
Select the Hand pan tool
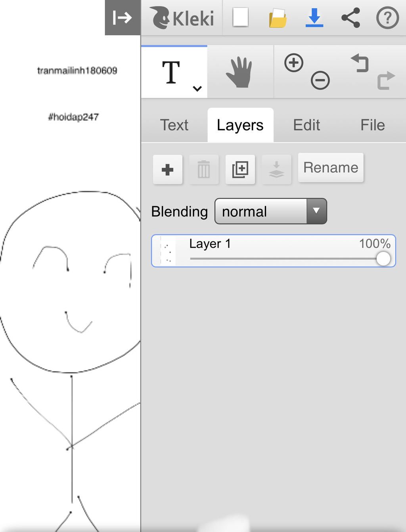(x=239, y=72)
